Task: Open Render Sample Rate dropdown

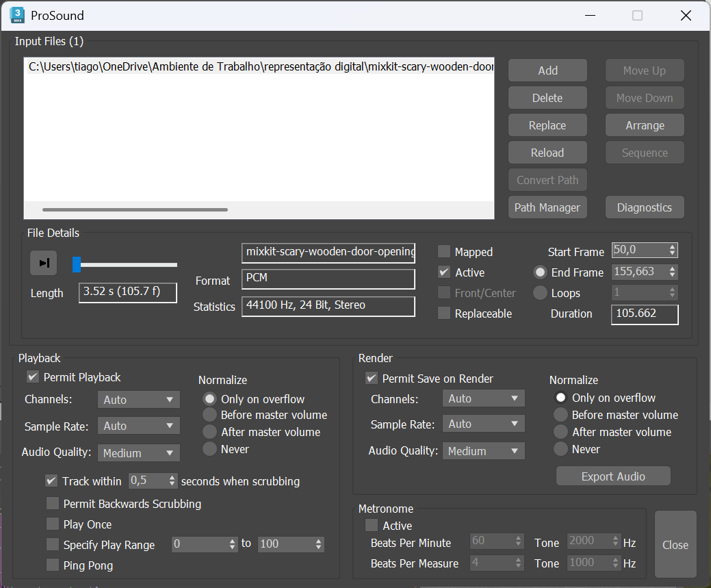Action: (x=484, y=424)
